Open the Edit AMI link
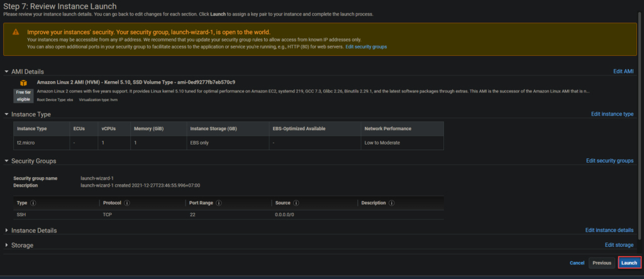The height and width of the screenshot is (279, 644). click(x=623, y=72)
